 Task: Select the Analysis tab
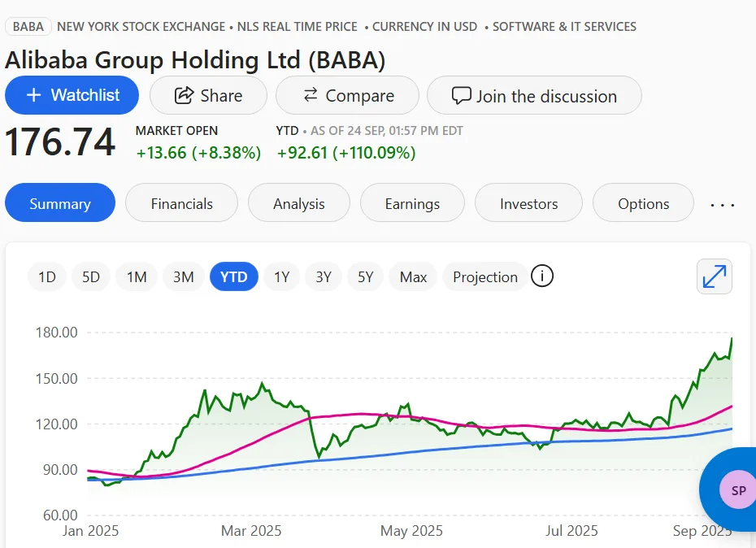[298, 202]
